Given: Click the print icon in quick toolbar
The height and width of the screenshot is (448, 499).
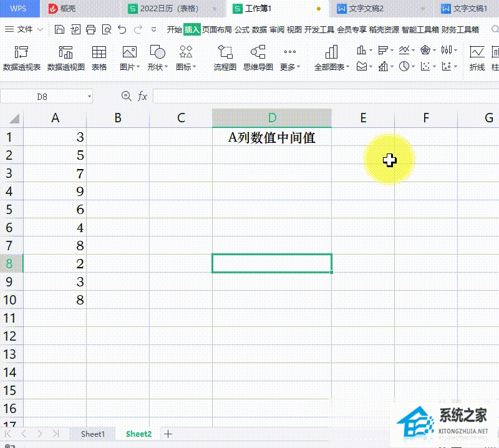Looking at the screenshot, I should pyautogui.click(x=90, y=29).
